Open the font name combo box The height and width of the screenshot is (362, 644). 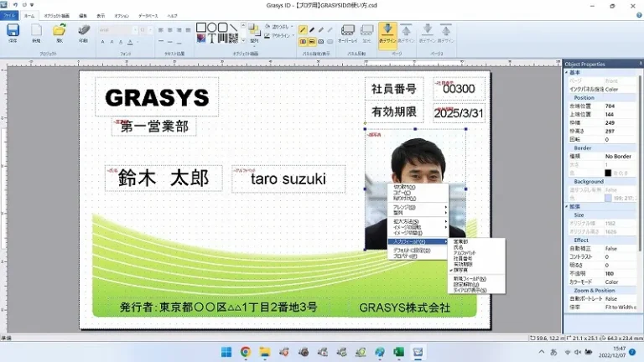pos(118,30)
